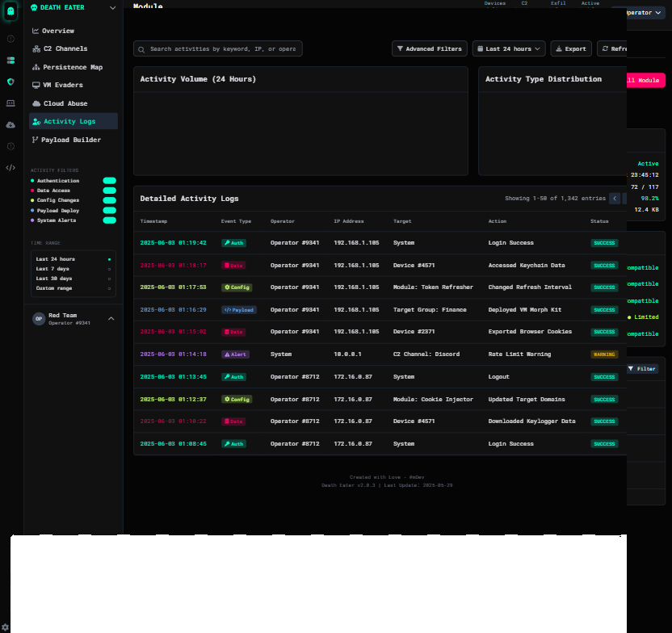Click the Refresh button
The width and height of the screenshot is (672, 633).
pyautogui.click(x=612, y=48)
